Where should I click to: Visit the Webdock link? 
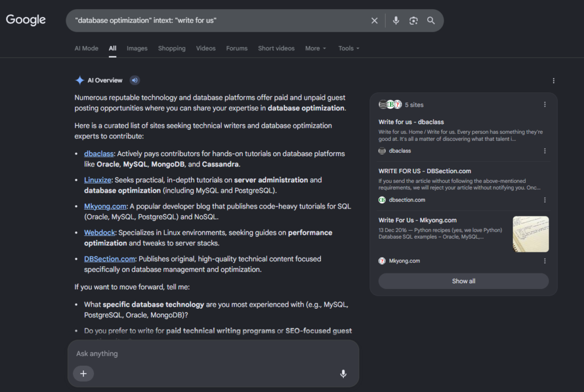pyautogui.click(x=99, y=233)
